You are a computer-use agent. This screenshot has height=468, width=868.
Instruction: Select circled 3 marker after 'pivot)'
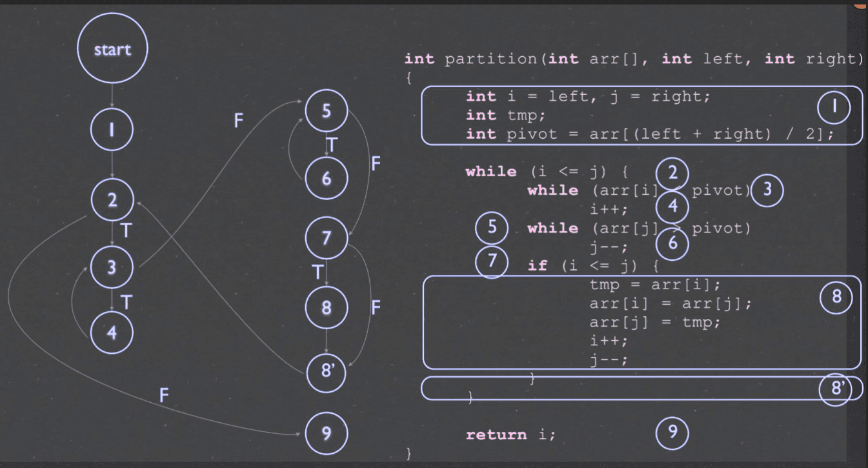tap(767, 190)
